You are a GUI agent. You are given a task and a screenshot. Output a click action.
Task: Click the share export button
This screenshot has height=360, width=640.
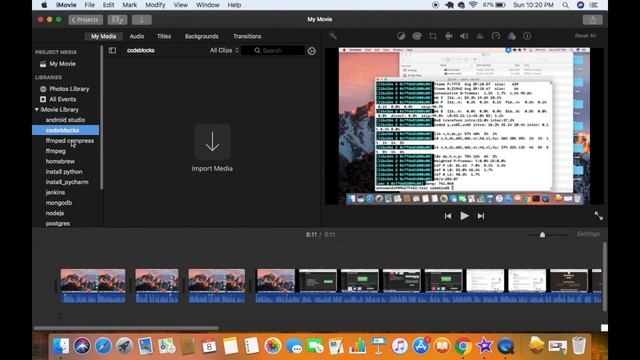592,20
